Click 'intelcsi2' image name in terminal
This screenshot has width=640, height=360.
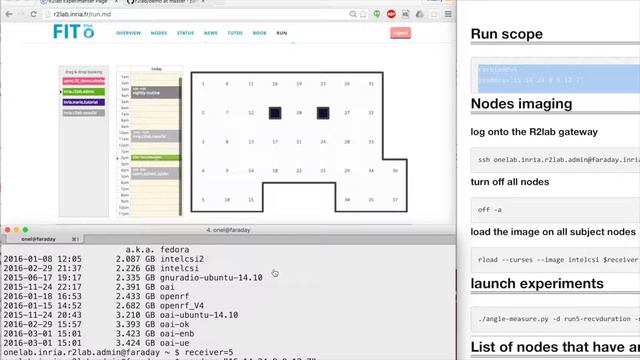[x=182, y=259]
